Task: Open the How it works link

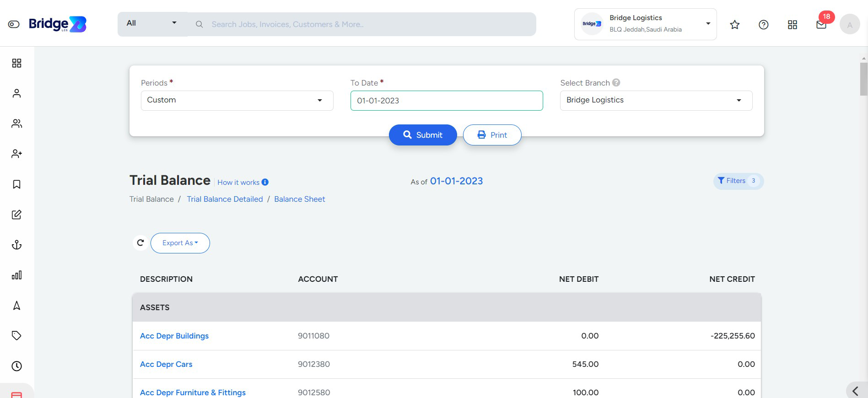Action: pyautogui.click(x=238, y=183)
